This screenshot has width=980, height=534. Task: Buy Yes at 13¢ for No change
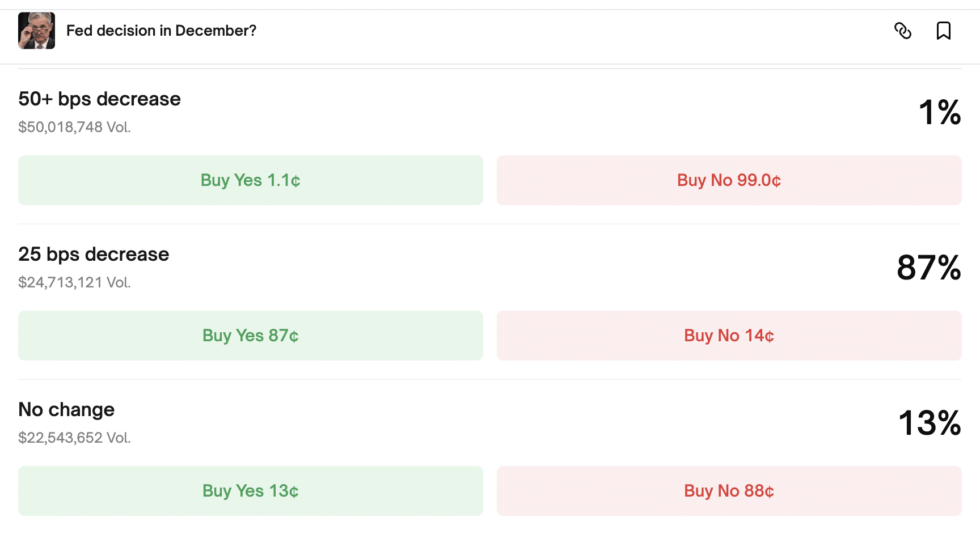click(250, 491)
